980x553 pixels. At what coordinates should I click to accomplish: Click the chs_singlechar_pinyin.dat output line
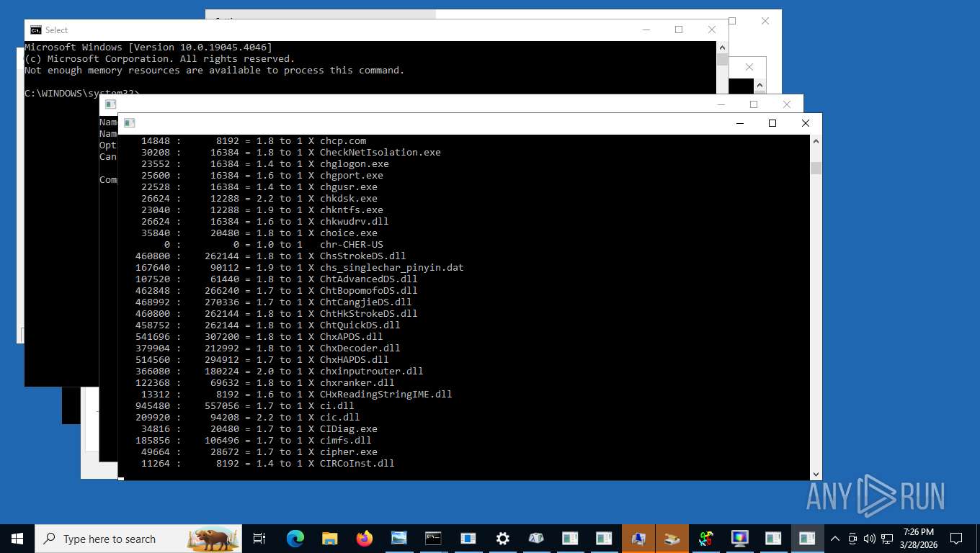pos(299,267)
